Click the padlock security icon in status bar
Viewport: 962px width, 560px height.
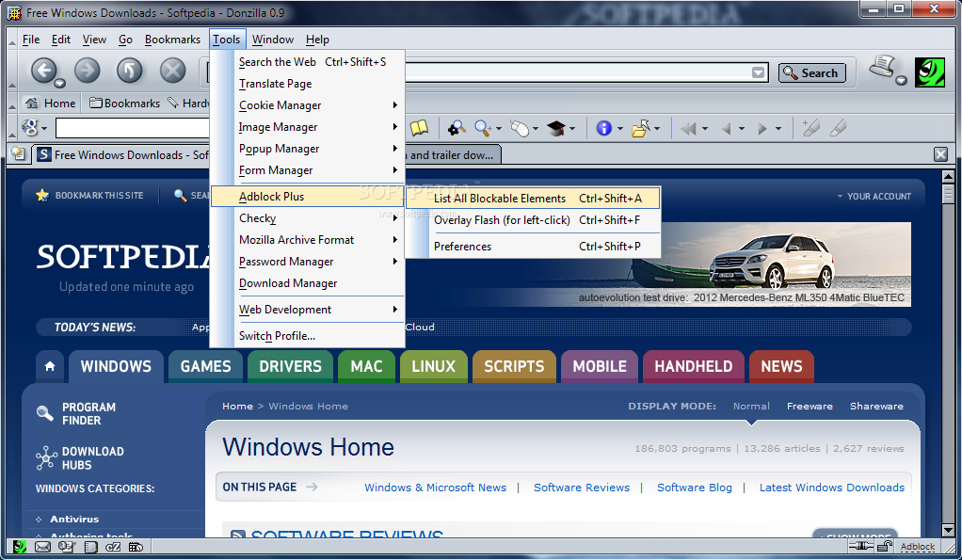884,546
